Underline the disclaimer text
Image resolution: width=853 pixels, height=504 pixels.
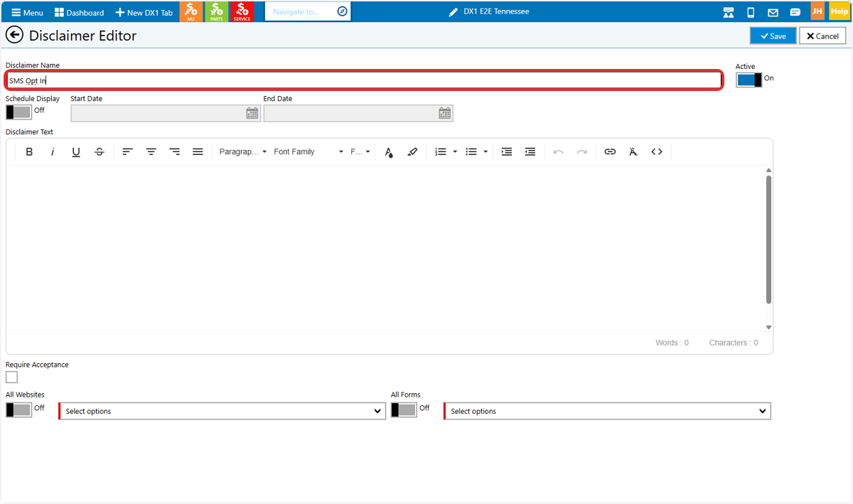tap(76, 151)
